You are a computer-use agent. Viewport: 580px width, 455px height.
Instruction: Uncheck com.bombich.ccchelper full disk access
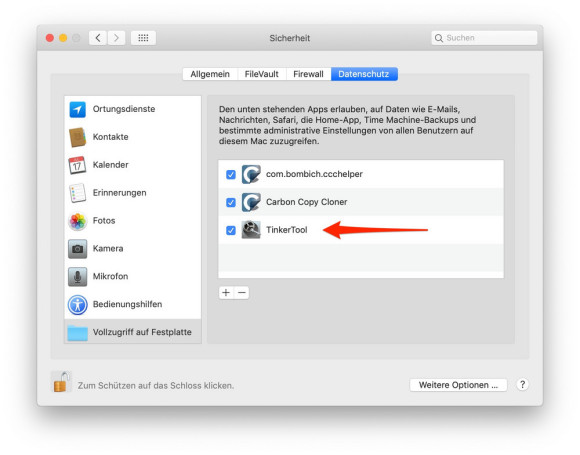point(231,174)
